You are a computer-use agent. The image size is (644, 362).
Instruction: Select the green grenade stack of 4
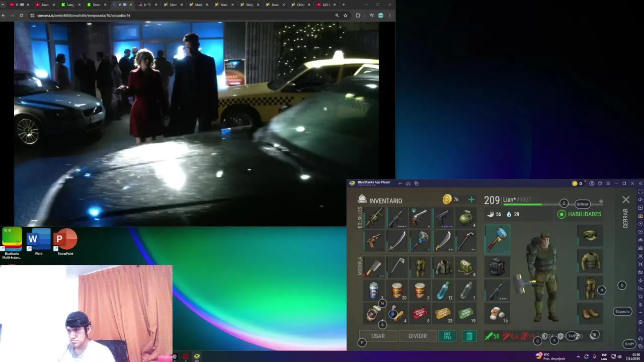pyautogui.click(x=466, y=218)
